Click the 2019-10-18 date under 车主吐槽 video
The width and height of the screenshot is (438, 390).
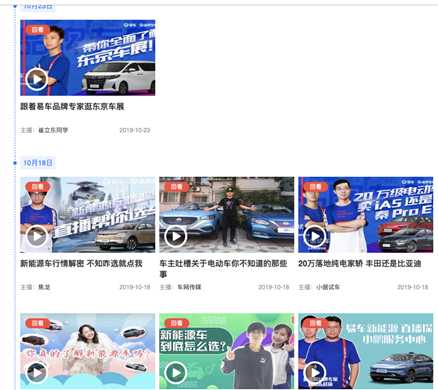(274, 287)
